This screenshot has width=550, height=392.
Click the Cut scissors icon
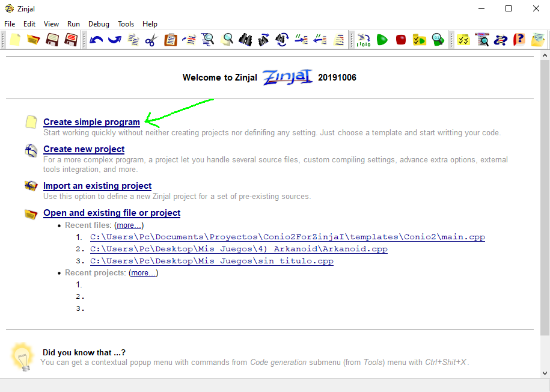click(152, 40)
